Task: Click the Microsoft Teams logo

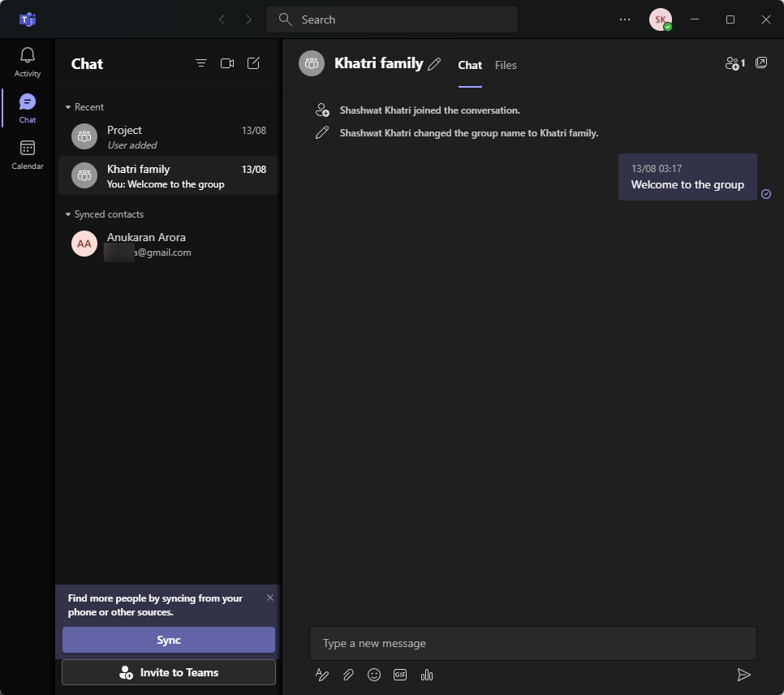Action: coord(28,19)
